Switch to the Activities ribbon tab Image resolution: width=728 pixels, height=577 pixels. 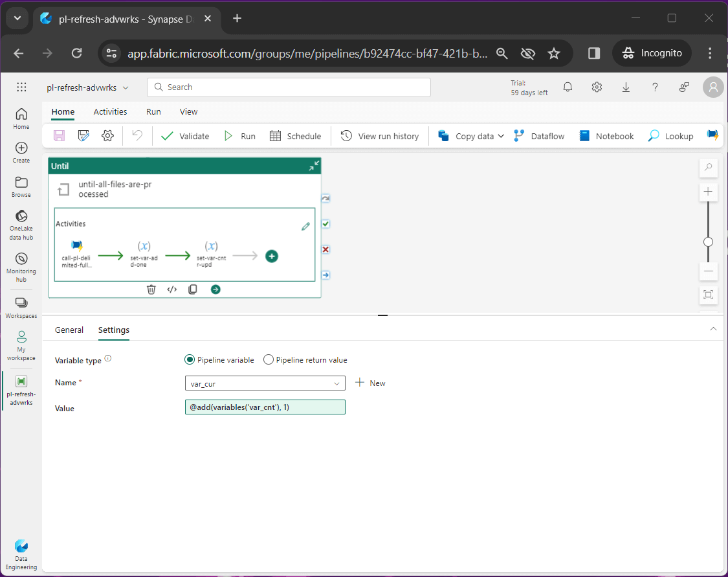pos(110,111)
